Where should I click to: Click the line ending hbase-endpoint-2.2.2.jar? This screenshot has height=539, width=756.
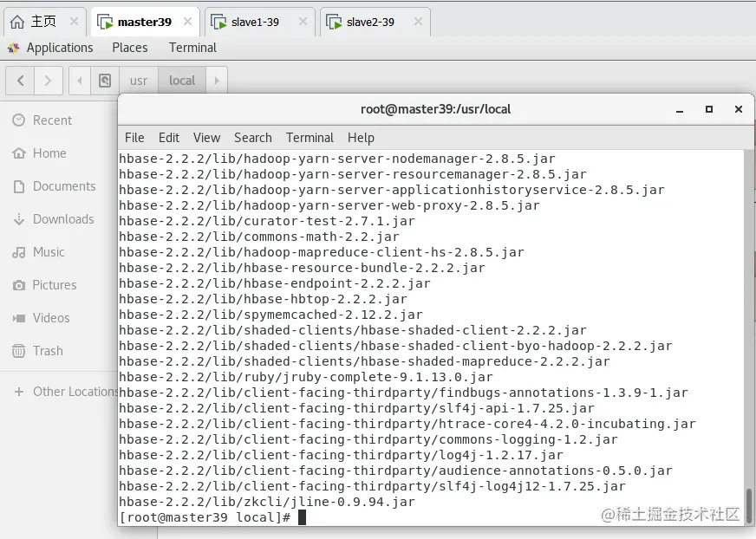tap(274, 283)
